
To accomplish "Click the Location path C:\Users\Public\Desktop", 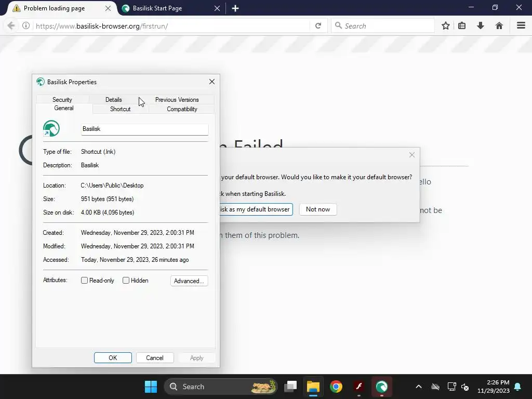I will point(112,185).
